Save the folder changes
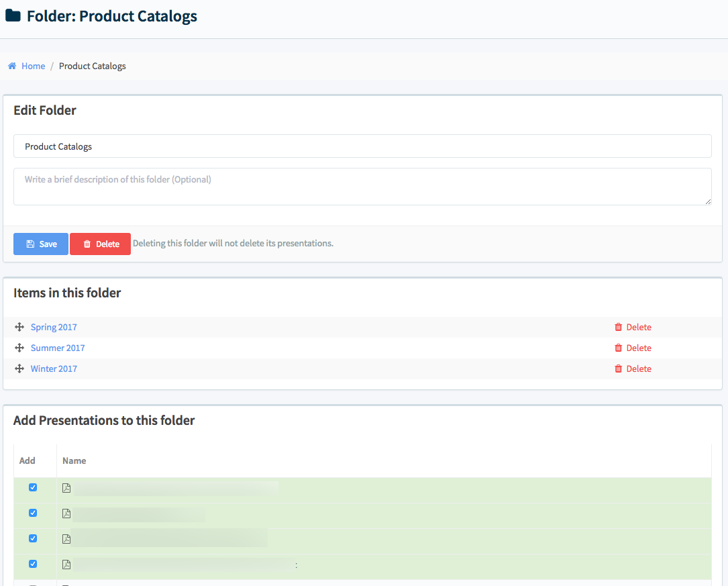Viewport: 728px width, 586px height. pyautogui.click(x=40, y=244)
